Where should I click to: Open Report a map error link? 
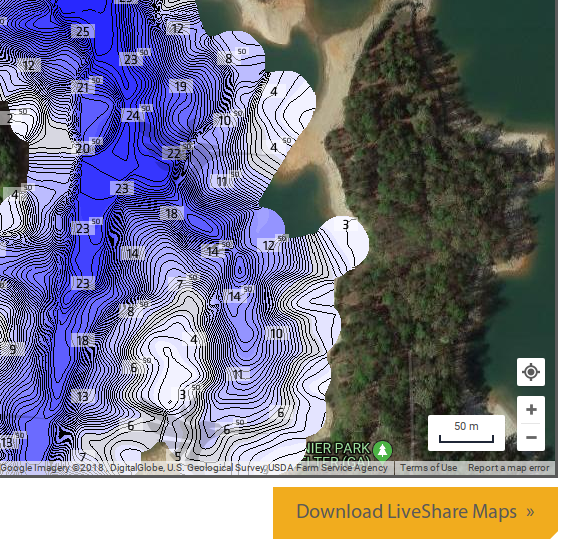tap(508, 468)
